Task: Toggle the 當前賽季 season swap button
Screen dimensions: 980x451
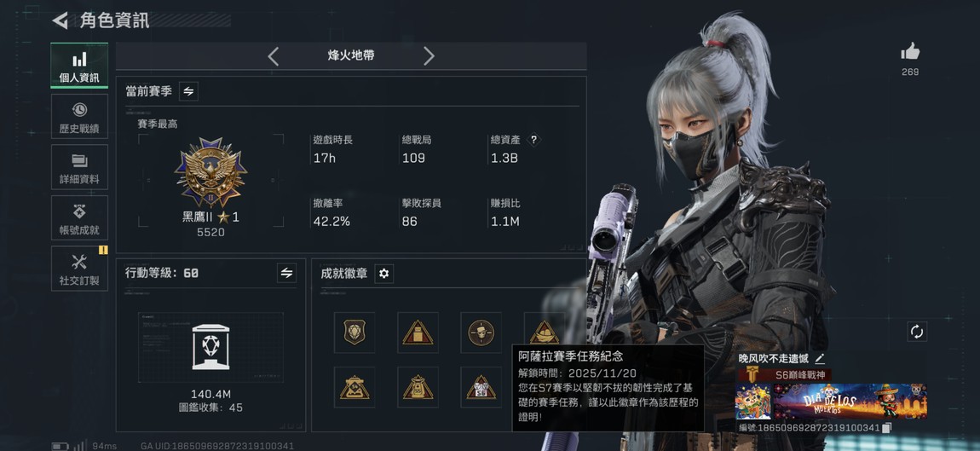Action: point(188,91)
